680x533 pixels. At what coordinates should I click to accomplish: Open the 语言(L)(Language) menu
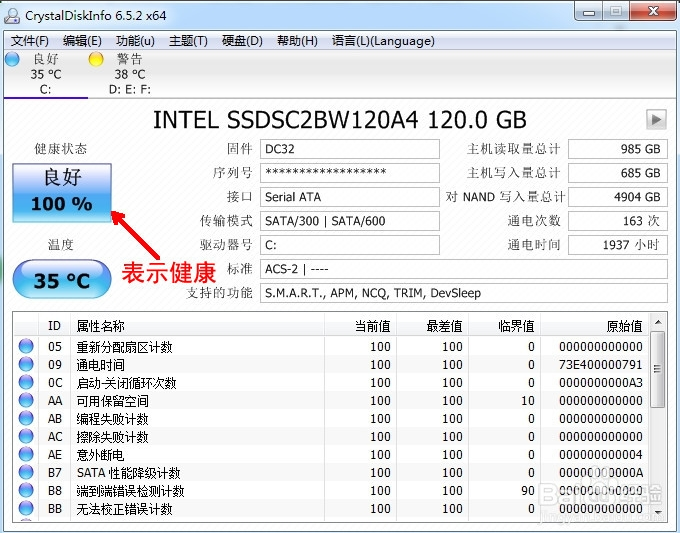point(383,41)
